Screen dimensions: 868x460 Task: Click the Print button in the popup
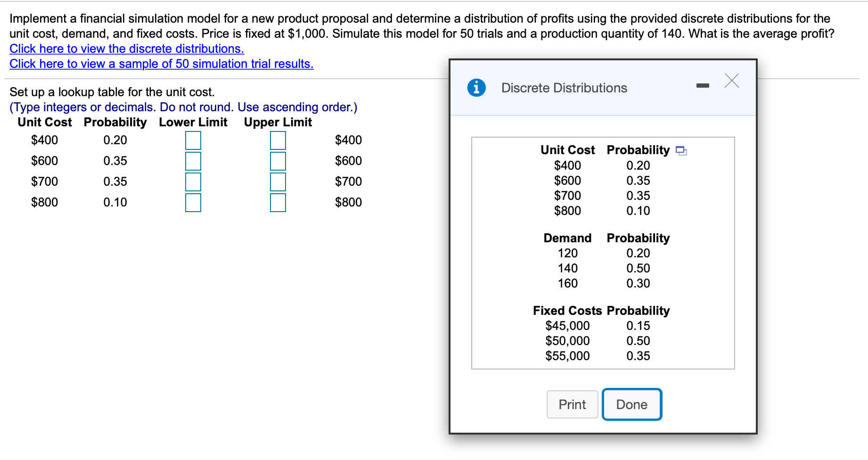[x=572, y=404]
